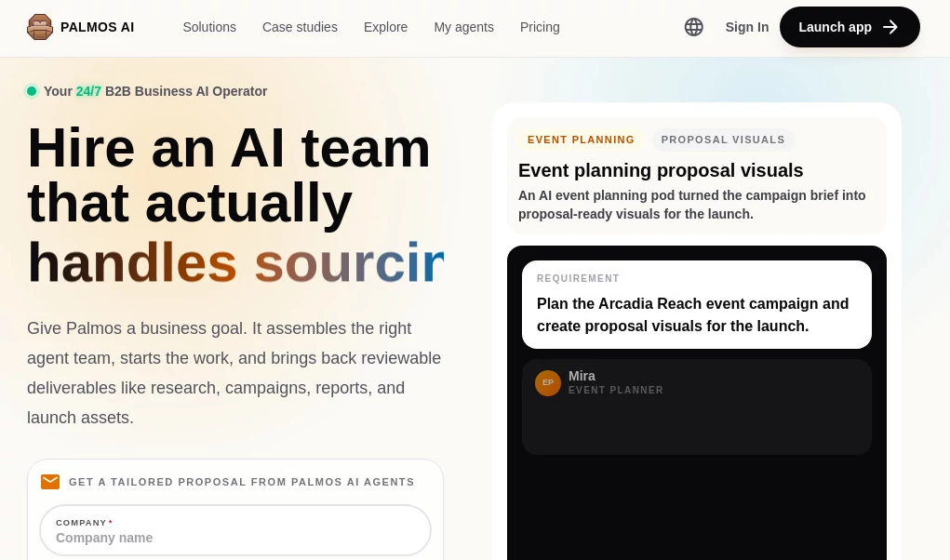Image resolution: width=950 pixels, height=560 pixels.
Task: Click the EVENT PLANNER role label
Action: pyautogui.click(x=616, y=391)
